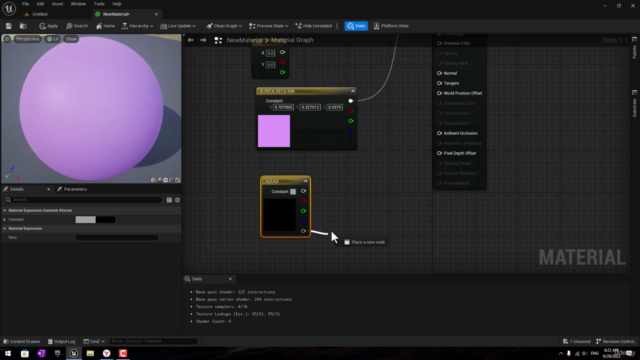Click the Tangent input pin
The height and width of the screenshot is (360, 640).
[440, 83]
